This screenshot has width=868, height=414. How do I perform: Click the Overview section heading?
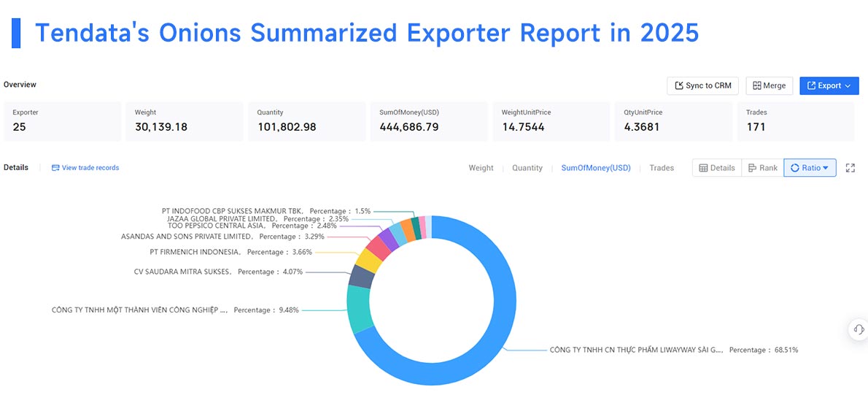coord(20,85)
